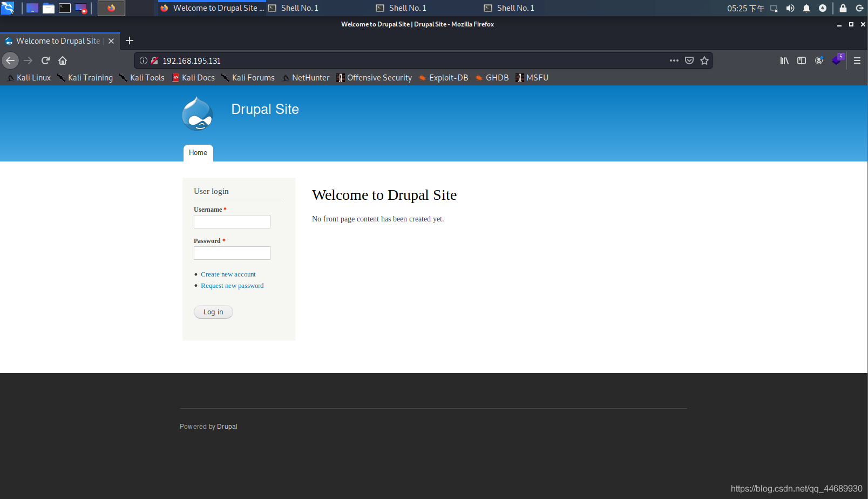Open GHDB bookmark
Viewport: 868px width, 499px height.
coord(492,78)
